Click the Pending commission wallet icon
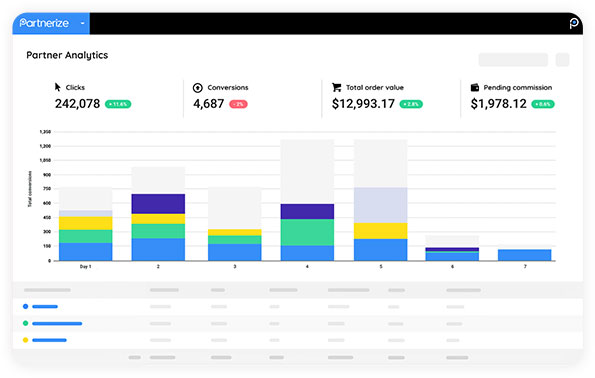The width and height of the screenshot is (595, 378). click(x=475, y=87)
